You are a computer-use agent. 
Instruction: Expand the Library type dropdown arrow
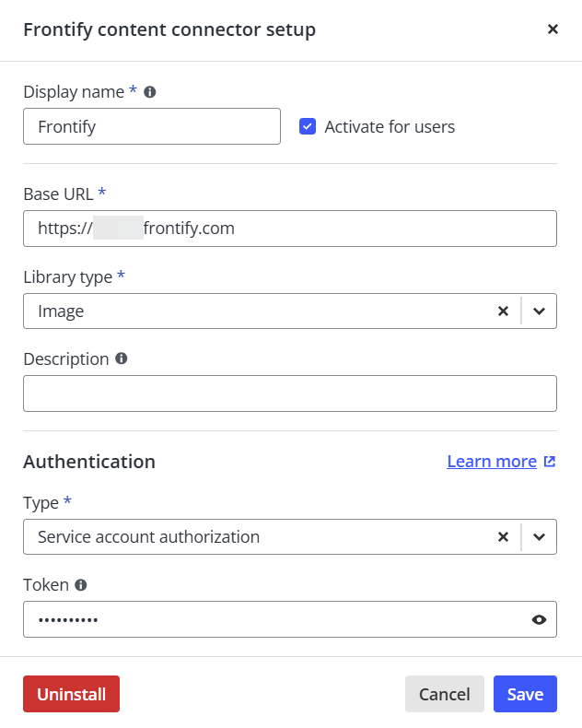539,311
